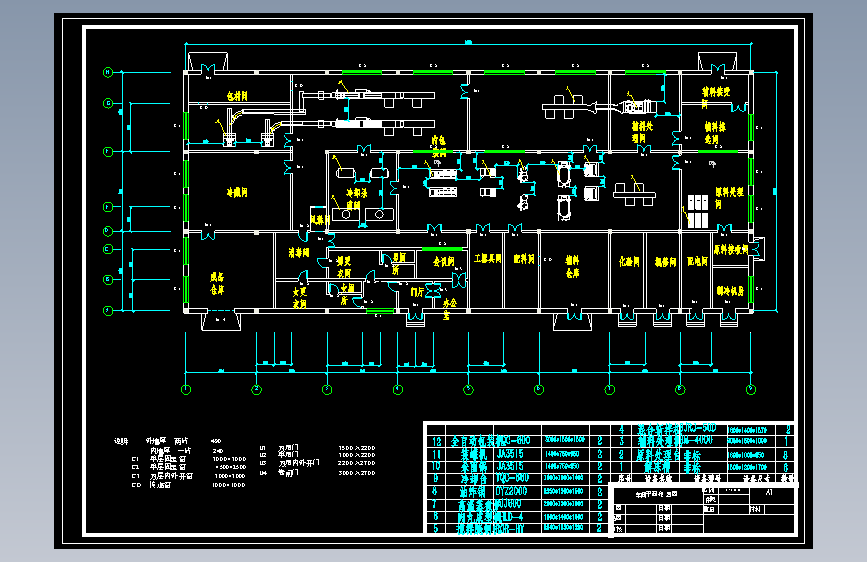Viewport: 867px width, 562px height.
Task: Select the 办公室 room label
Action: 450,309
